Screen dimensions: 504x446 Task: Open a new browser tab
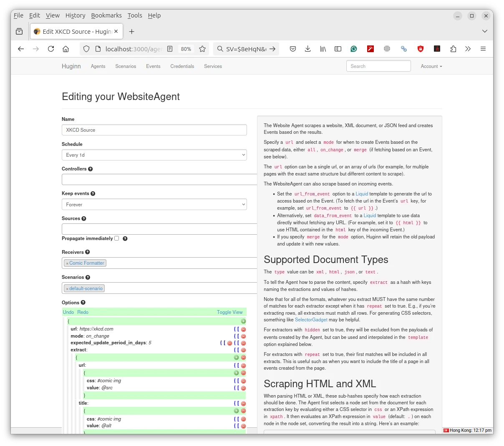tap(132, 31)
